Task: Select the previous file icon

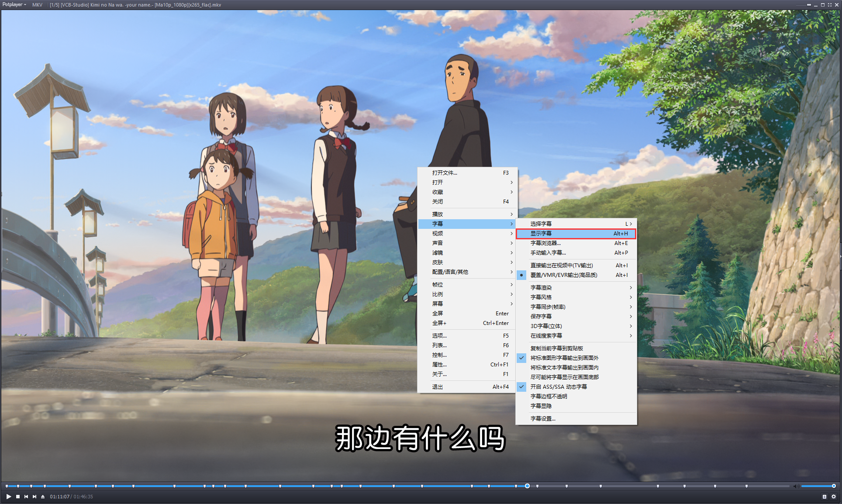Action: click(26, 497)
